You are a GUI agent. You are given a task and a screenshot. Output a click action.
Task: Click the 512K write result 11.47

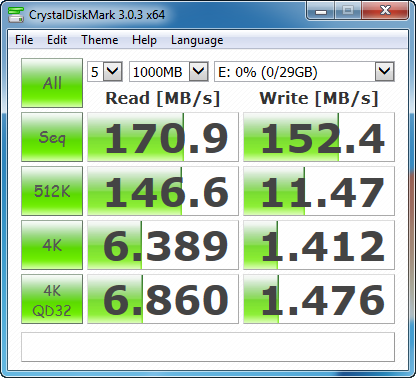tap(319, 191)
